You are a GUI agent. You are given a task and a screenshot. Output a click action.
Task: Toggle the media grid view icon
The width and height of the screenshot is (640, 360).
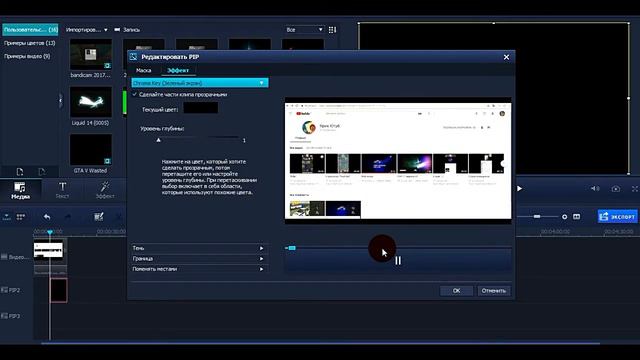pos(332,30)
